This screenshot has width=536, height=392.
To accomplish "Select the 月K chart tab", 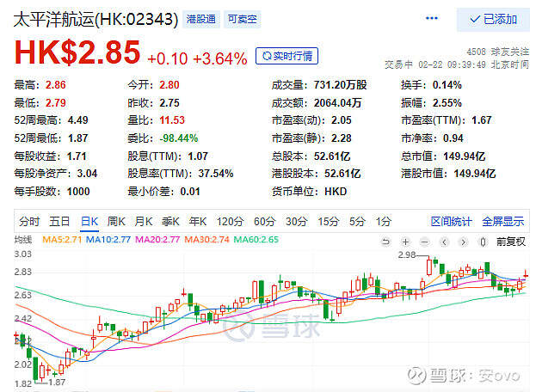I will pos(144,222).
